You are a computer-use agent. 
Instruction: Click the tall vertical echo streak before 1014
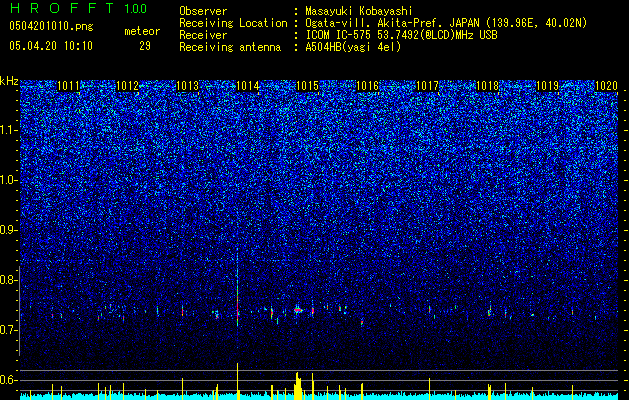tap(237, 287)
